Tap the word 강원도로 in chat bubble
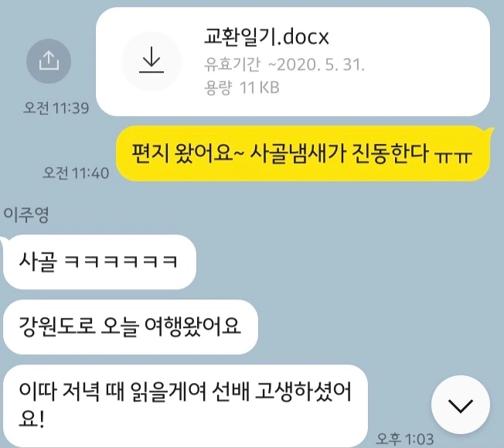The height and width of the screenshot is (448, 504). click(x=57, y=327)
